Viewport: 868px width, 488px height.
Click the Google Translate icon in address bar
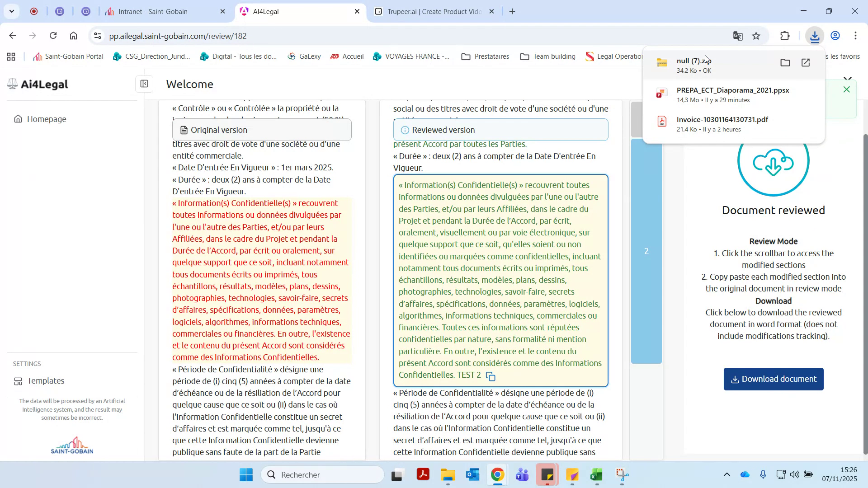[738, 36]
